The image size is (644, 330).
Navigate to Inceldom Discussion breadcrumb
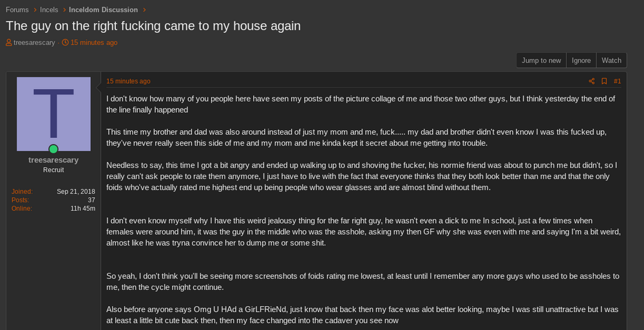pos(104,10)
